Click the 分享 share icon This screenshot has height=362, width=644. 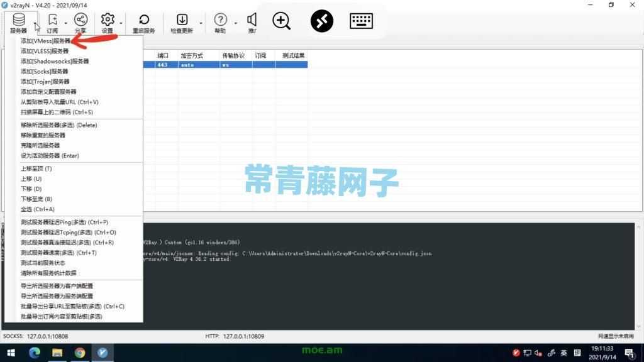80,19
